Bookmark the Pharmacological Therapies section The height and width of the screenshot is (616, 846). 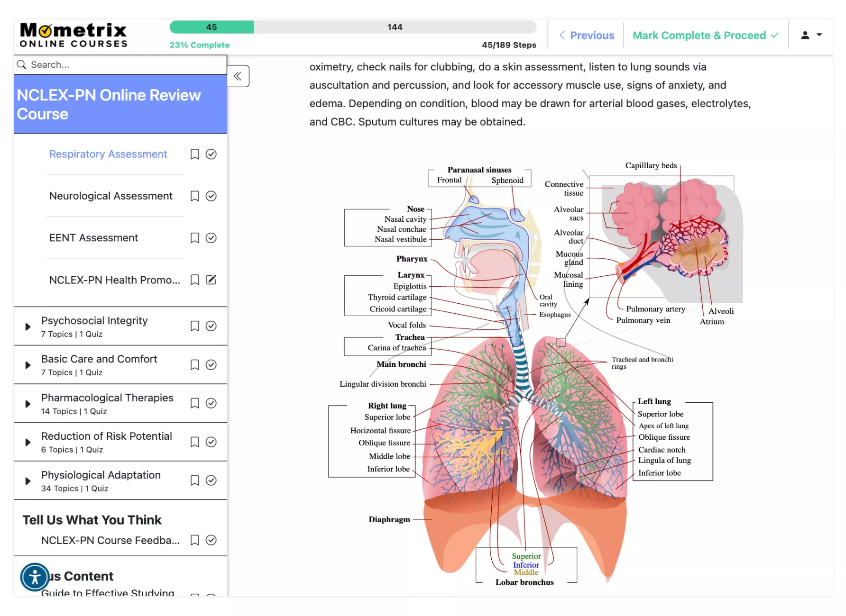[x=194, y=403]
